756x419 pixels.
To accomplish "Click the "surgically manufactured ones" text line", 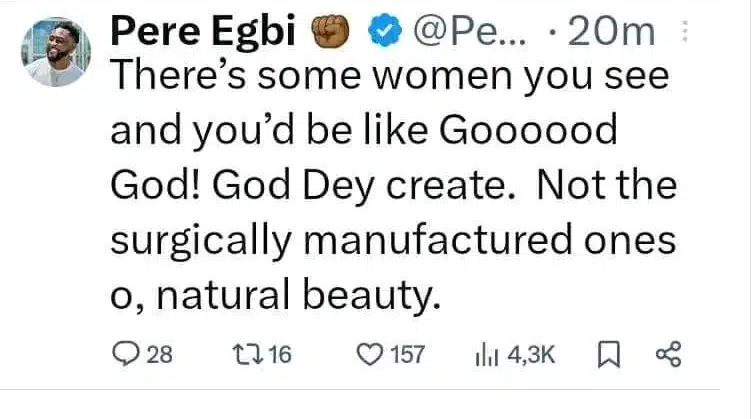I will pyautogui.click(x=391, y=240).
